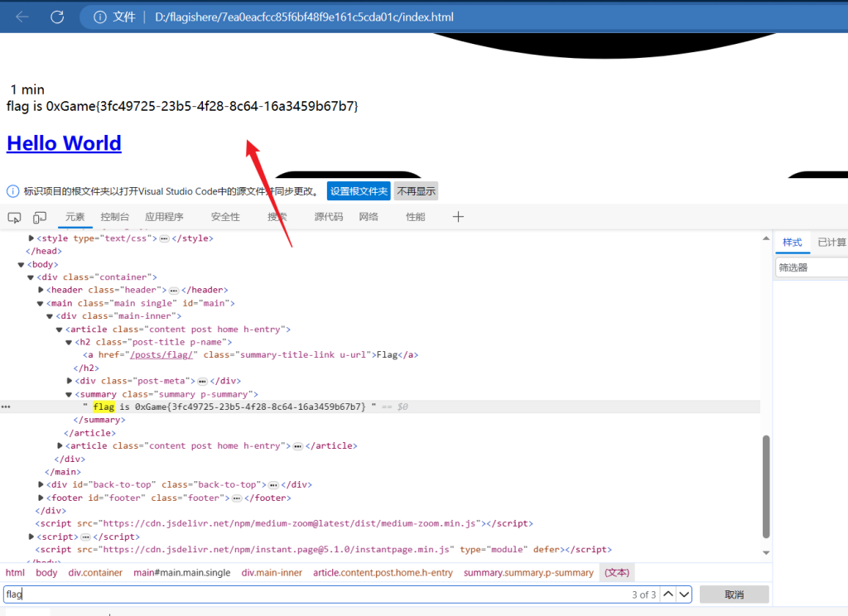Click the DOM tree scroll-down arrow

click(766, 553)
